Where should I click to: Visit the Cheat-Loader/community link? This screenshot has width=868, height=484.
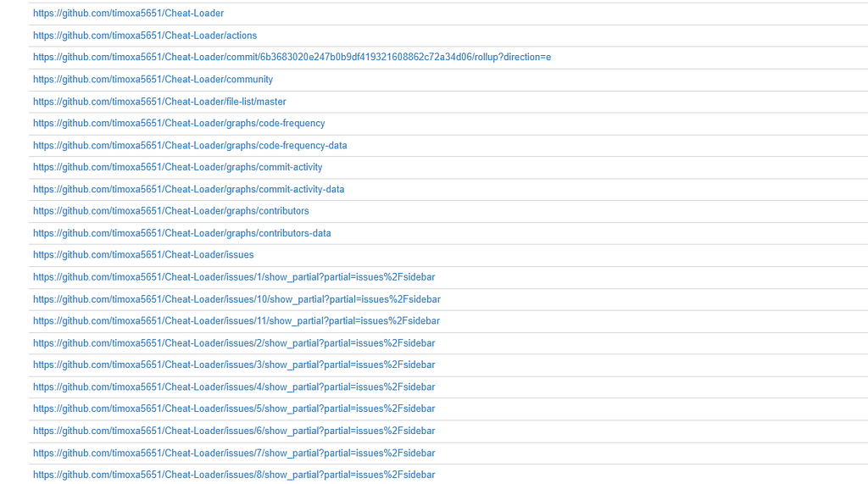[x=153, y=79]
